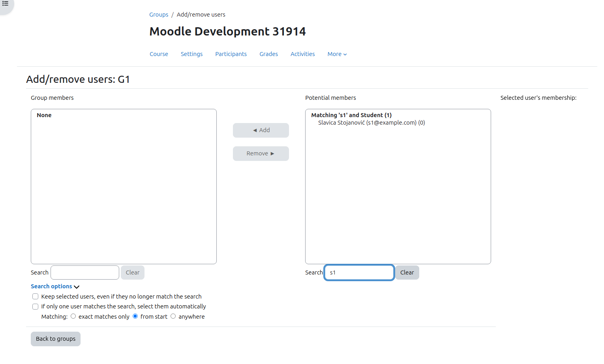Expand the More navigation menu
This screenshot has width=604, height=364.
pyautogui.click(x=337, y=54)
